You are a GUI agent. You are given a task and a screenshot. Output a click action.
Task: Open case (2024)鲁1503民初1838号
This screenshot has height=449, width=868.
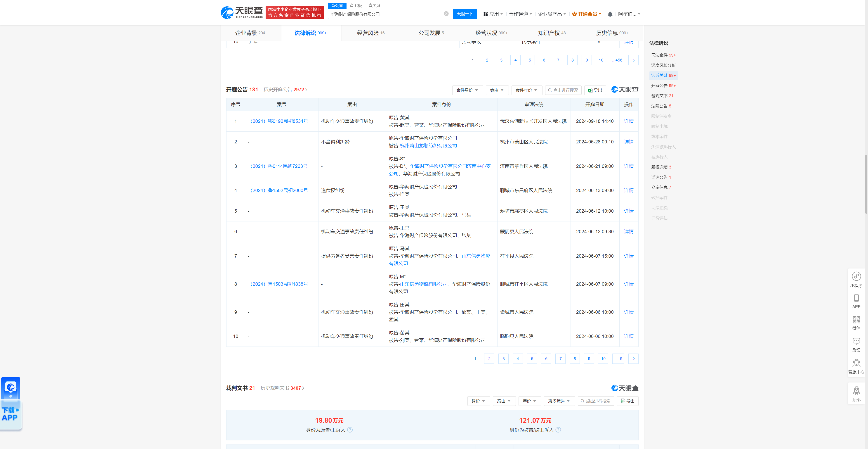(279, 284)
